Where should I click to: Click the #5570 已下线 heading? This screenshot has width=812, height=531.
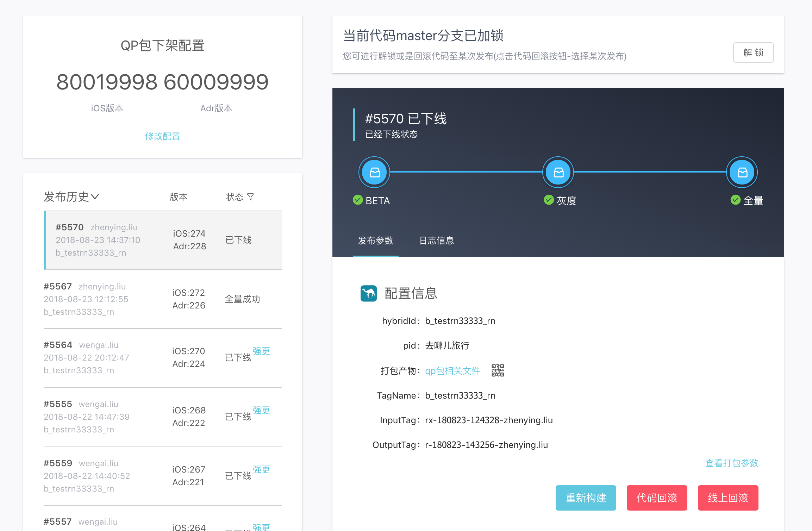pyautogui.click(x=406, y=119)
